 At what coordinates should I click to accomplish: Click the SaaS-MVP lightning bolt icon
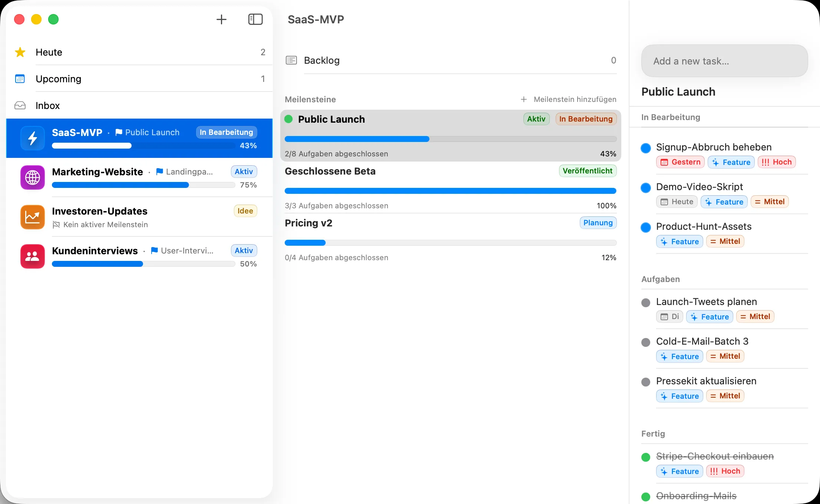coord(33,138)
